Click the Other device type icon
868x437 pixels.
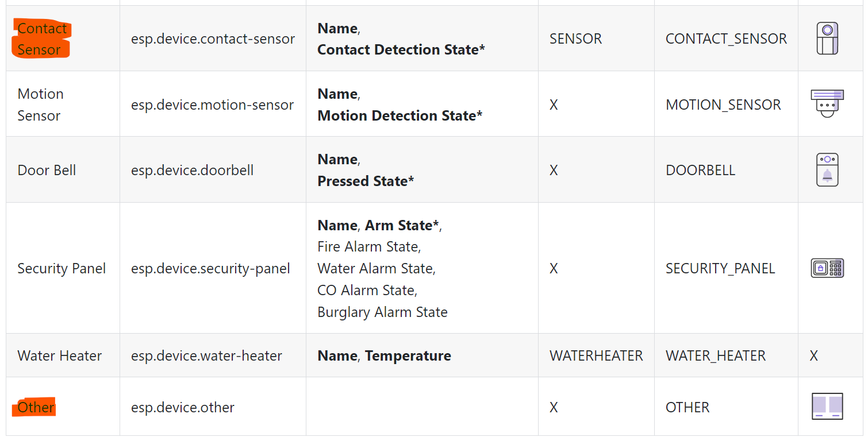827,407
